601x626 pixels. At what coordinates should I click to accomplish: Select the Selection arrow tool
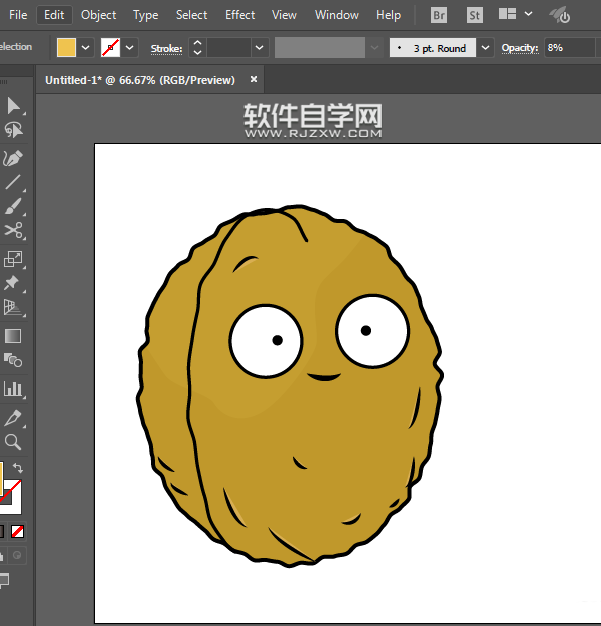pyautogui.click(x=13, y=105)
